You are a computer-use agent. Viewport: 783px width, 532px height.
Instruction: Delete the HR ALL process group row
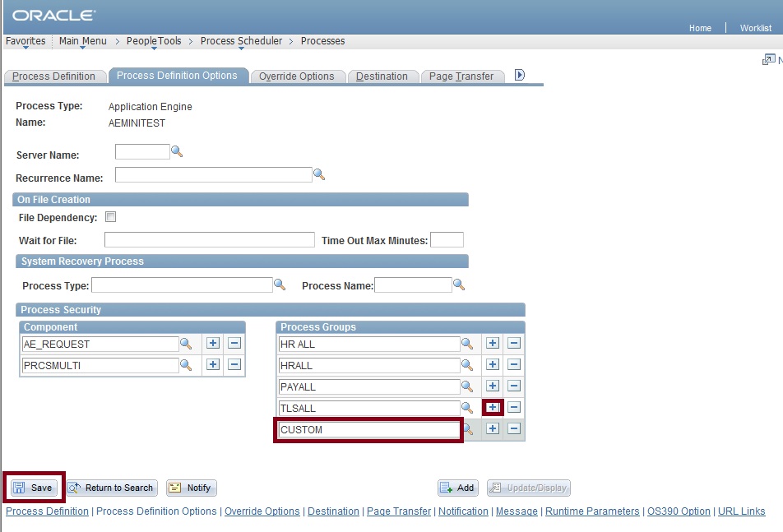pyautogui.click(x=514, y=343)
